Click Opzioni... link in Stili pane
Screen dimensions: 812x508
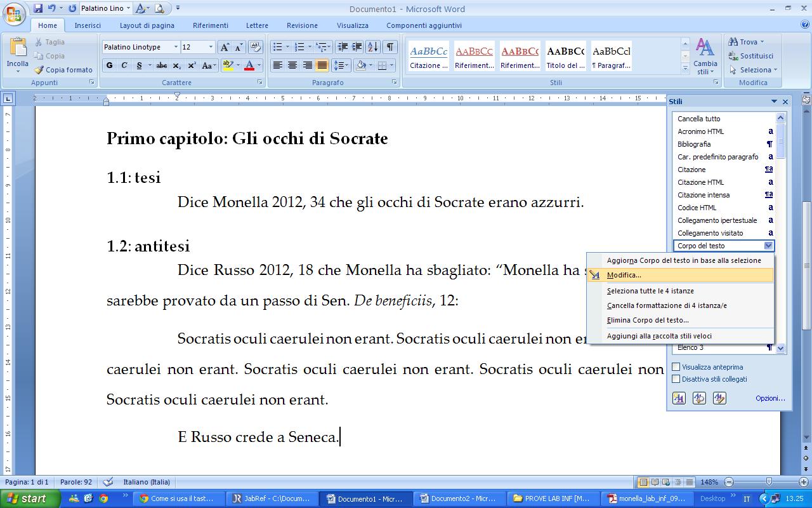(770, 398)
